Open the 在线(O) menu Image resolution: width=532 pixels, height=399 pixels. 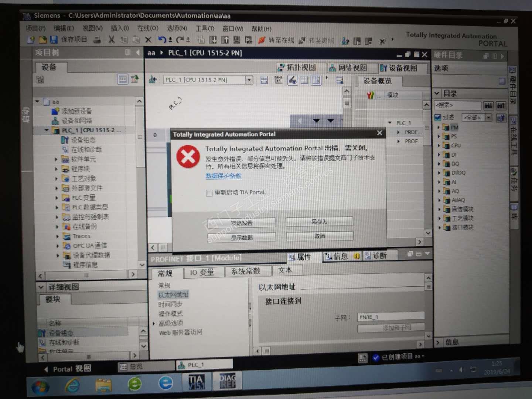click(148, 28)
